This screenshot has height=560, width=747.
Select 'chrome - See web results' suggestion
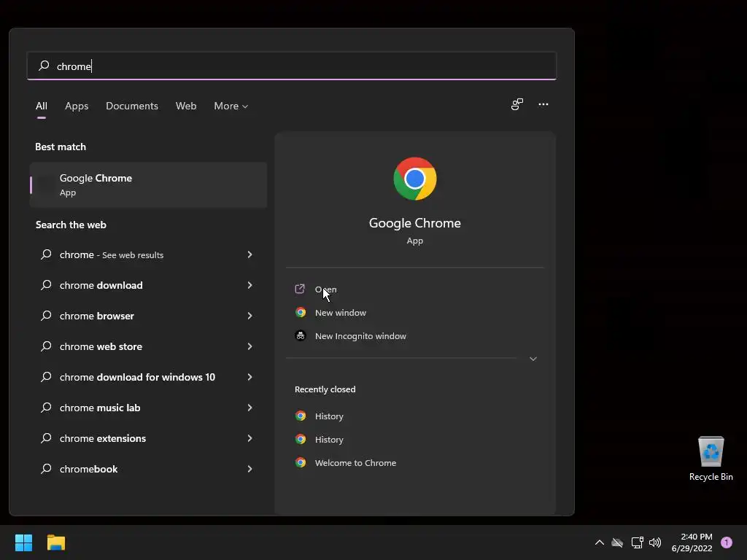click(148, 254)
